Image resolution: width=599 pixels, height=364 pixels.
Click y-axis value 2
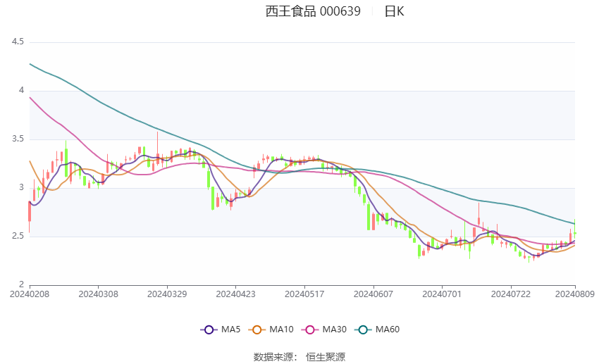(21, 284)
